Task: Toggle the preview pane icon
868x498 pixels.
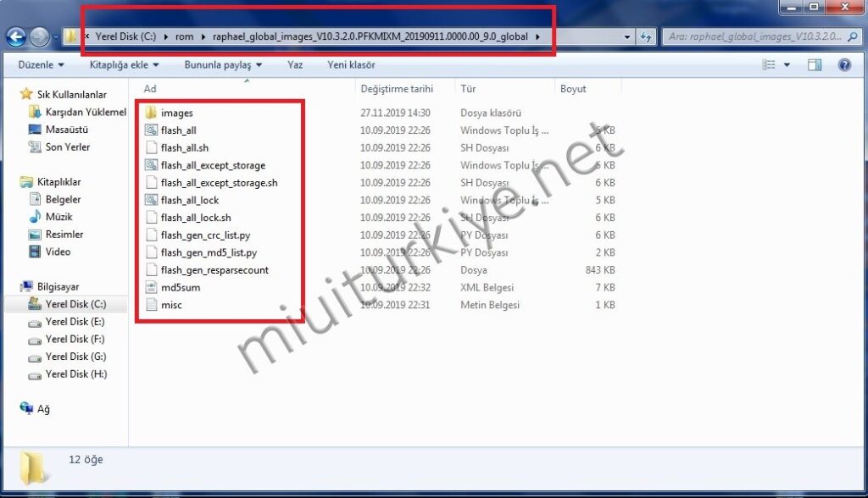Action: tap(815, 65)
